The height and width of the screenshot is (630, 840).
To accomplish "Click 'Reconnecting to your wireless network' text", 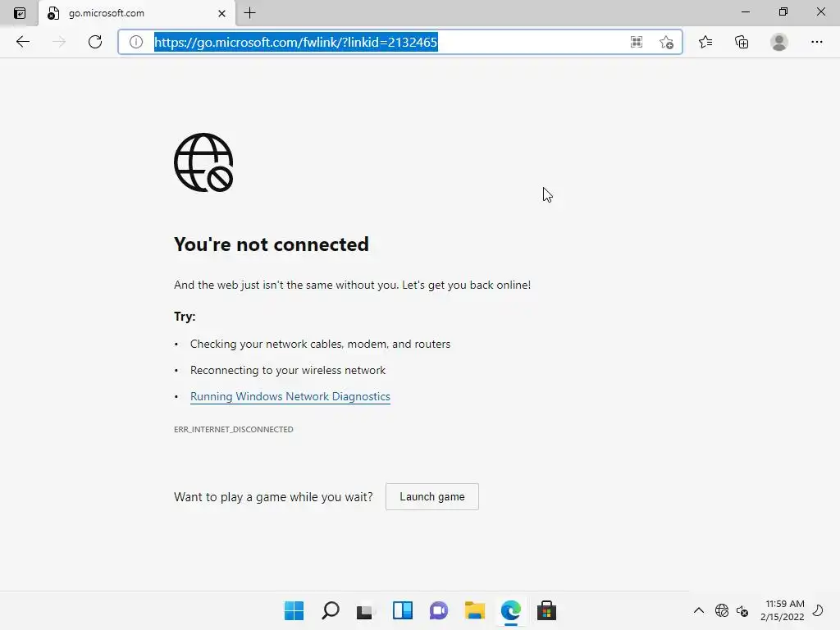I will point(288,370).
